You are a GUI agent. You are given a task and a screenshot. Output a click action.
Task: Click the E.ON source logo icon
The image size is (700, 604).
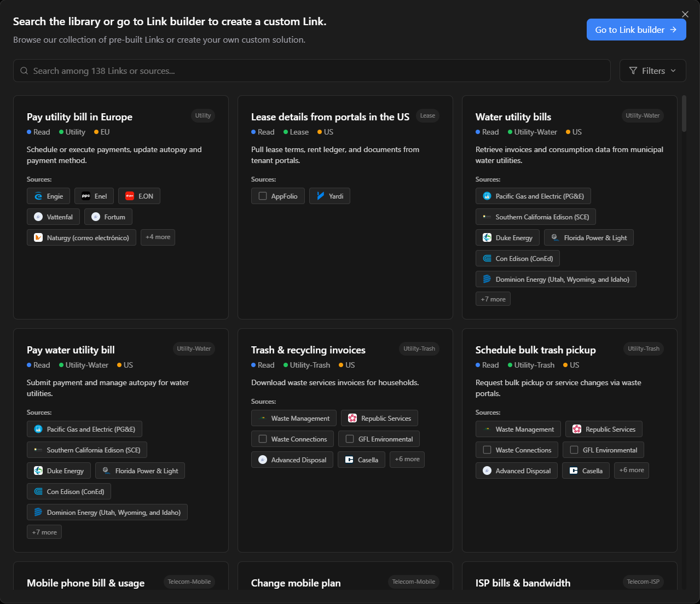pyautogui.click(x=130, y=196)
